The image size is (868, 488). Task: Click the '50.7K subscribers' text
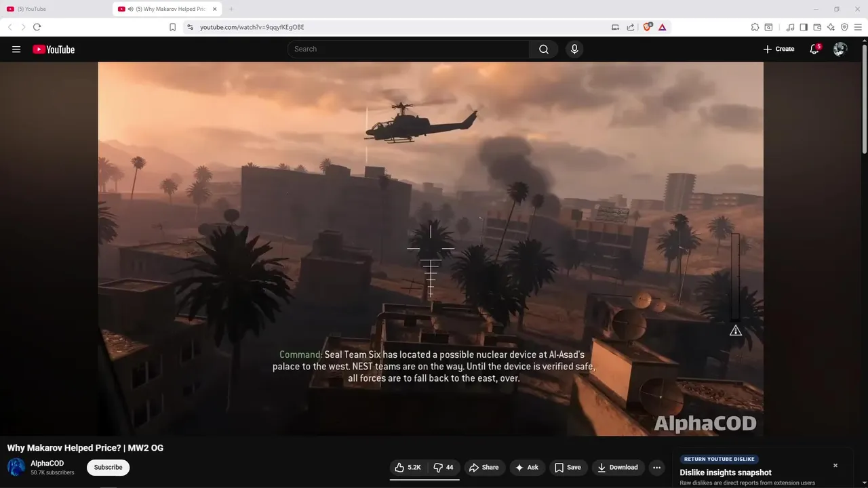(52, 472)
